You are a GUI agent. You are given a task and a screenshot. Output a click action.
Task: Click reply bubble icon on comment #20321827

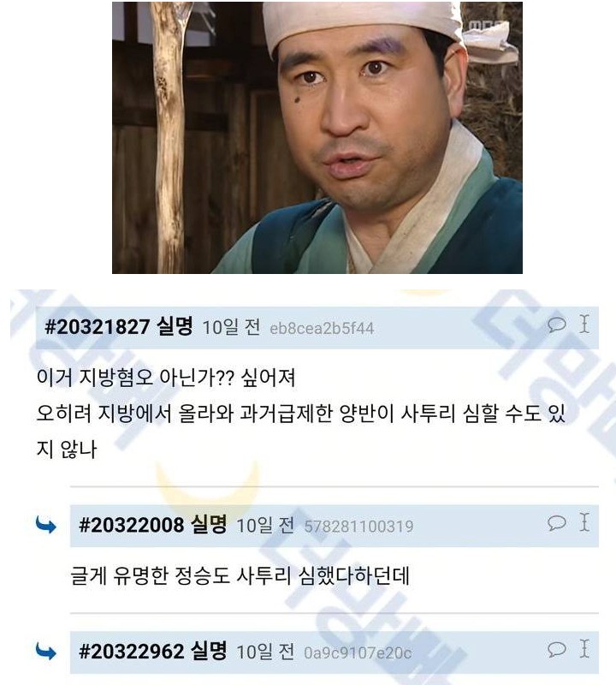(x=556, y=325)
